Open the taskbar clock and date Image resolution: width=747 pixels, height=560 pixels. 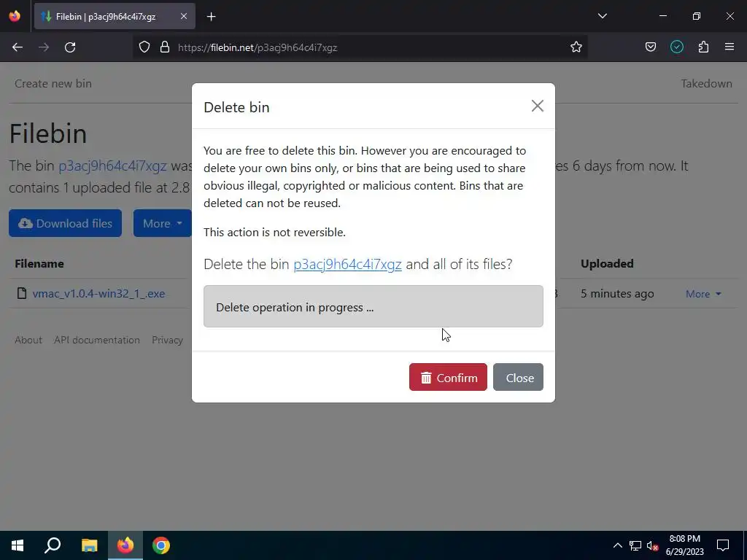pos(684,545)
